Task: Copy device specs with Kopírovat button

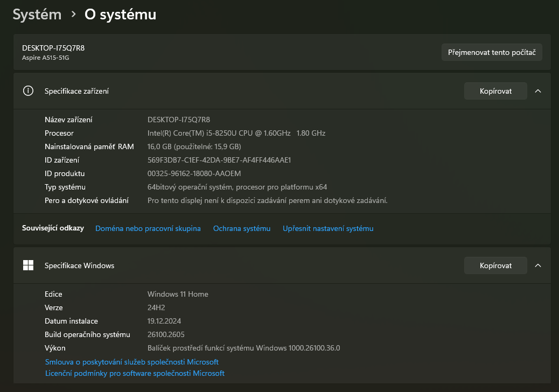Action: tap(495, 92)
